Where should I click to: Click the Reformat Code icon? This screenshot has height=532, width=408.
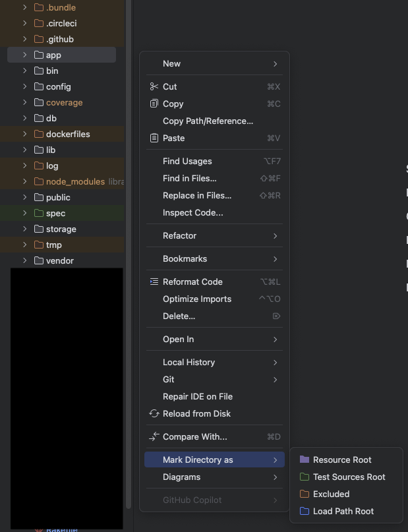pos(154,281)
